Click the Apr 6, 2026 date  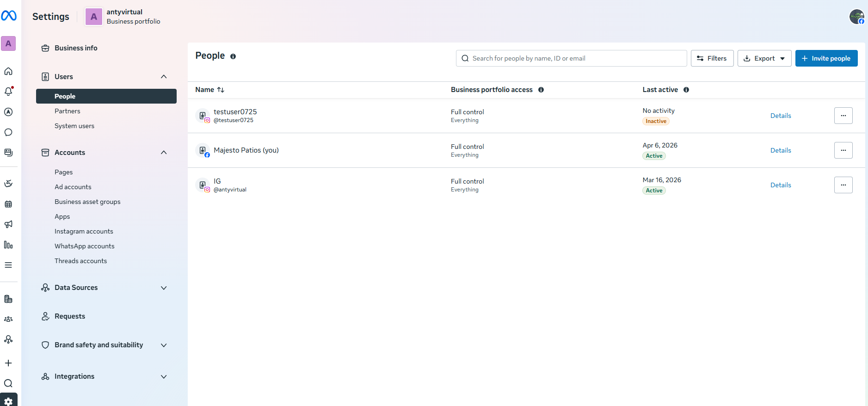tap(660, 145)
